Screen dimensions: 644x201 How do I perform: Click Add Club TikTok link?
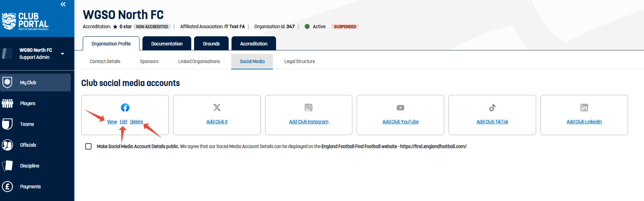click(492, 122)
